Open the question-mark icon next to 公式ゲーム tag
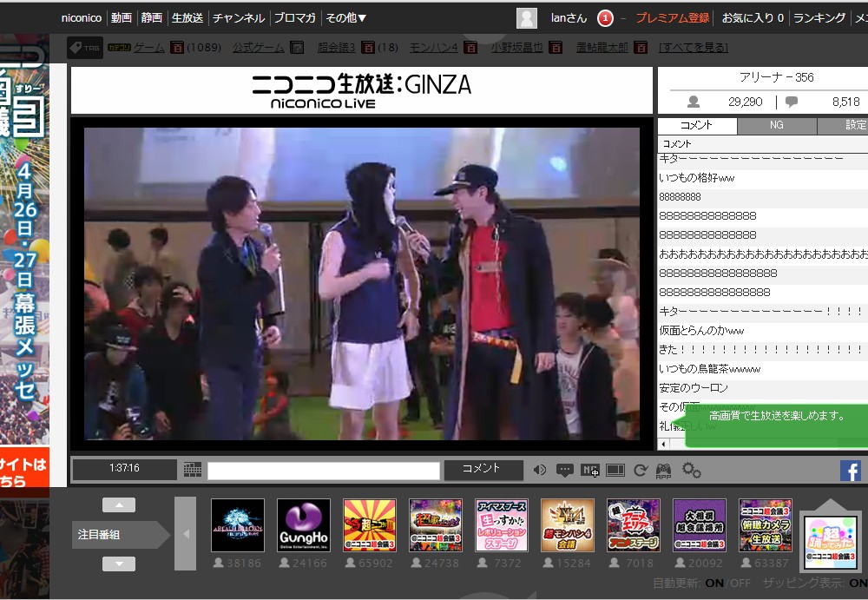The height and width of the screenshot is (600, 868). coord(297,48)
